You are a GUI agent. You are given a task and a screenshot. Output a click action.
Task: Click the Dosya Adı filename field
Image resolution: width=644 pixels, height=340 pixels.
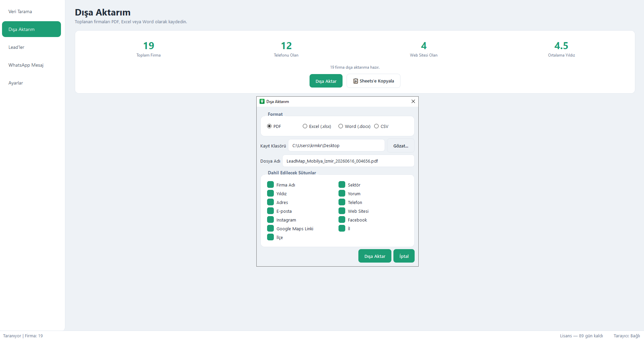tap(348, 161)
